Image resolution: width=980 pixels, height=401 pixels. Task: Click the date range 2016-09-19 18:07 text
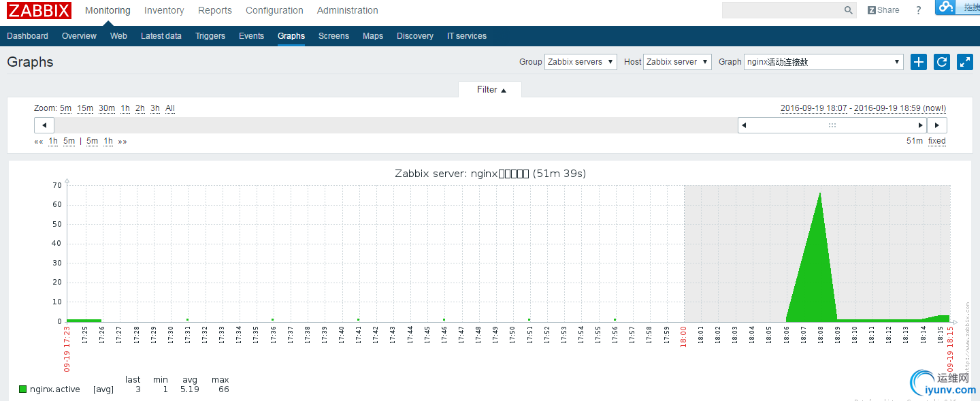click(x=814, y=108)
